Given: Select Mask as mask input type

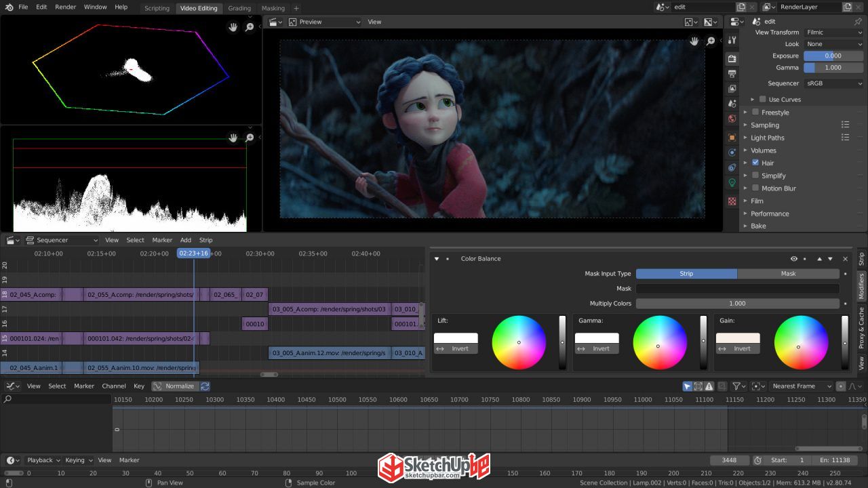Looking at the screenshot, I should click(788, 274).
